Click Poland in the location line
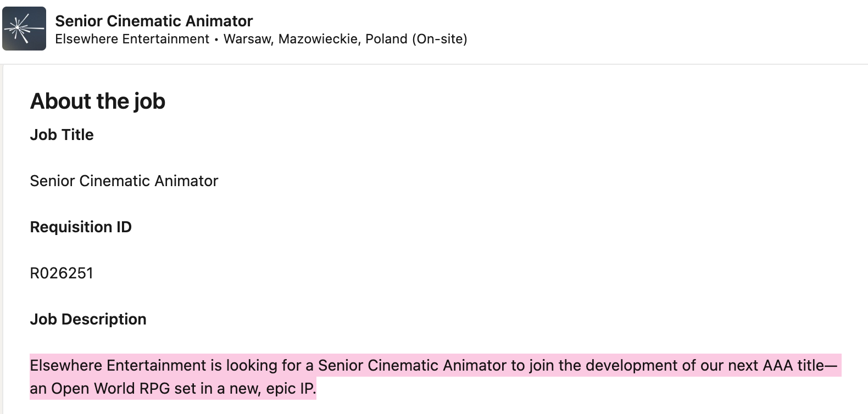 (x=386, y=39)
